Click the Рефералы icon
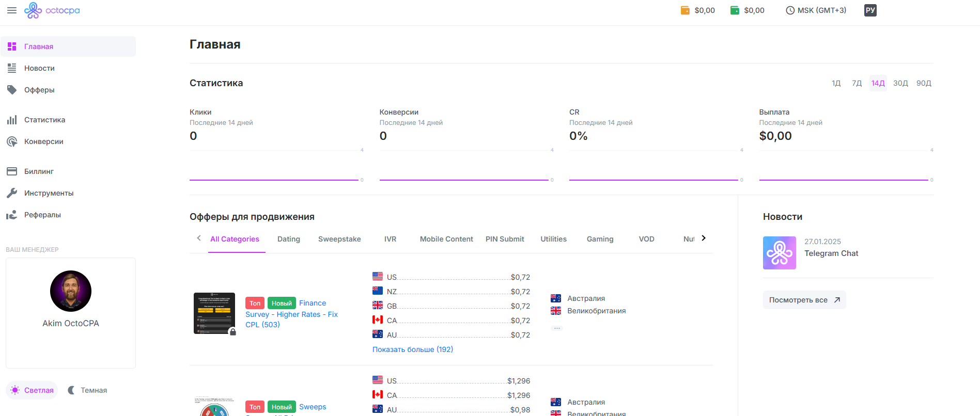 point(12,215)
